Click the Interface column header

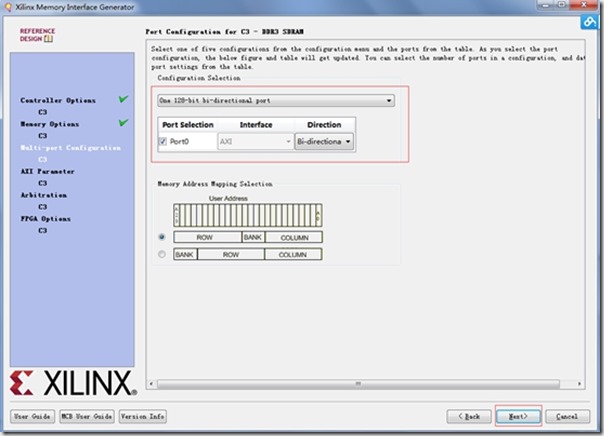click(256, 125)
